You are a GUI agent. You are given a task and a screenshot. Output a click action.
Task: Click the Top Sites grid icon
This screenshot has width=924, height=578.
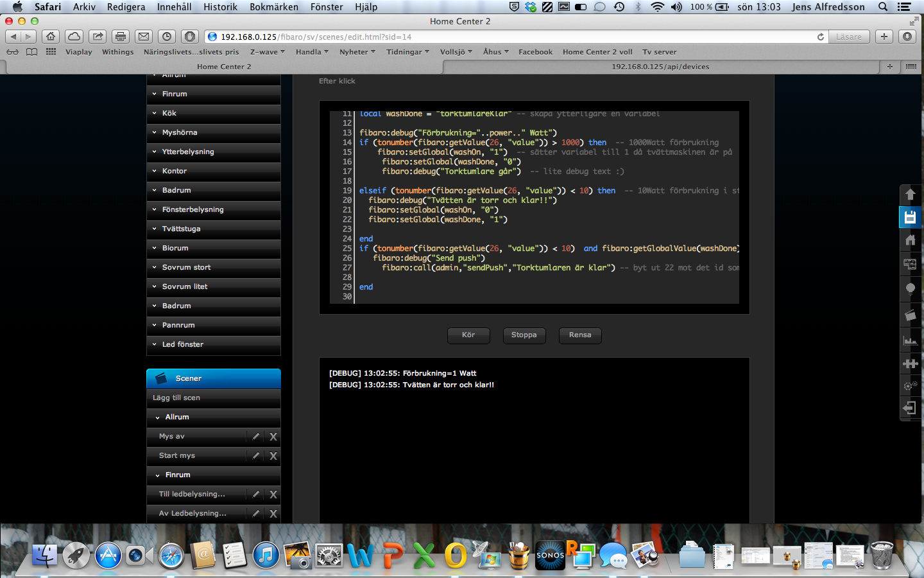(x=51, y=52)
